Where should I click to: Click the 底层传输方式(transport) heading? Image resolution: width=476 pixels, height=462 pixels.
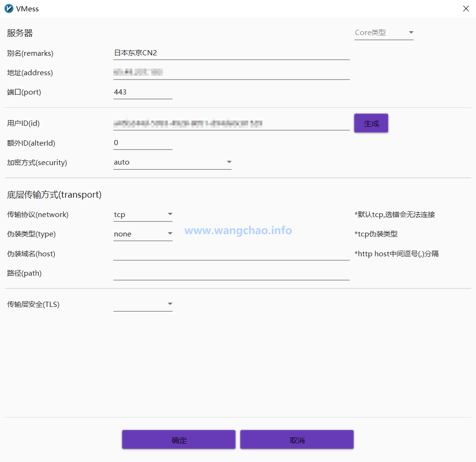pyautogui.click(x=54, y=194)
